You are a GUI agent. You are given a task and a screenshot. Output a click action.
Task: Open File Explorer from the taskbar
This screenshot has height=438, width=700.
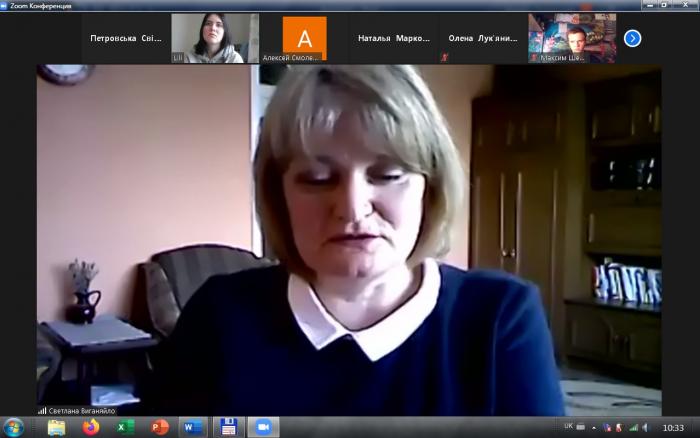tap(56, 427)
